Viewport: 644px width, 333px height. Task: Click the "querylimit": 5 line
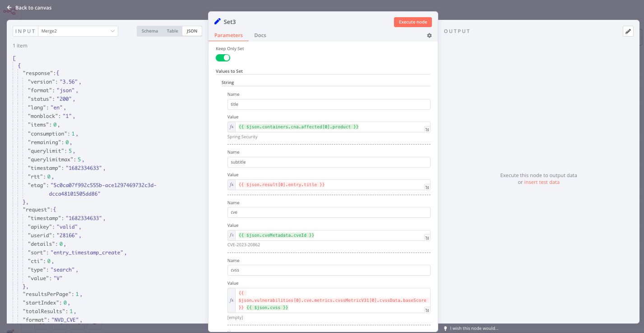point(52,151)
